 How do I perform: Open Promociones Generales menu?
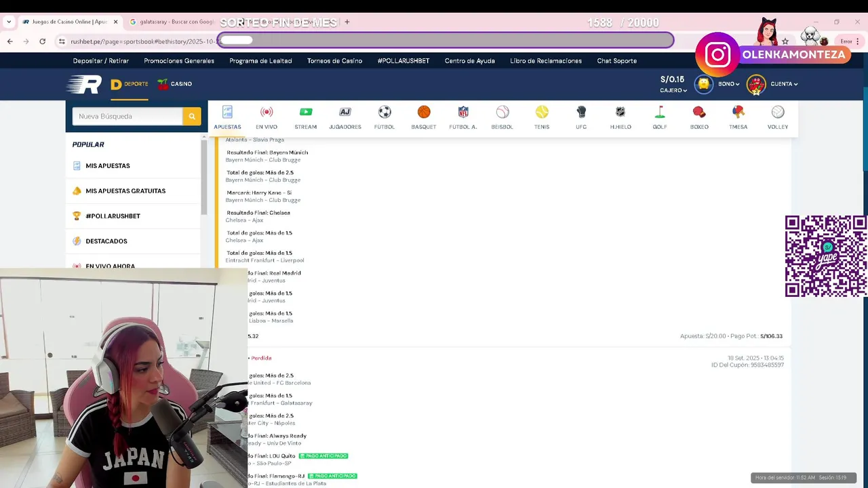[x=179, y=61]
